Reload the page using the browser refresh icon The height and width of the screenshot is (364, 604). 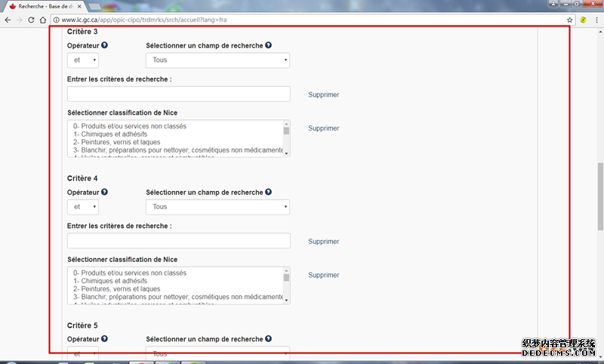(32, 19)
